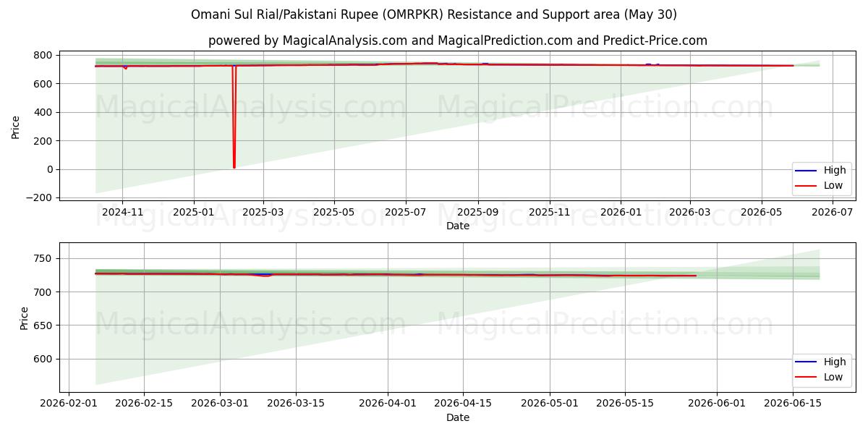Viewport: 868px width, 434px height.
Task: Click the 'Date' axis label of top chart
Action: [x=458, y=226]
